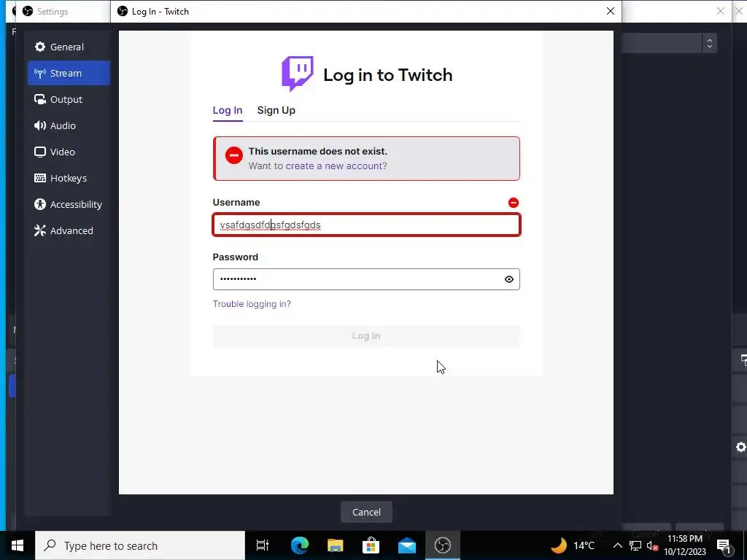This screenshot has width=747, height=560.
Task: Click the muted volume tray icon
Action: 653,546
